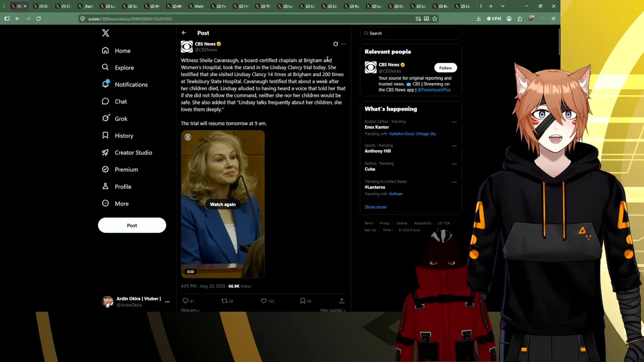Open the Home feed

(x=116, y=51)
